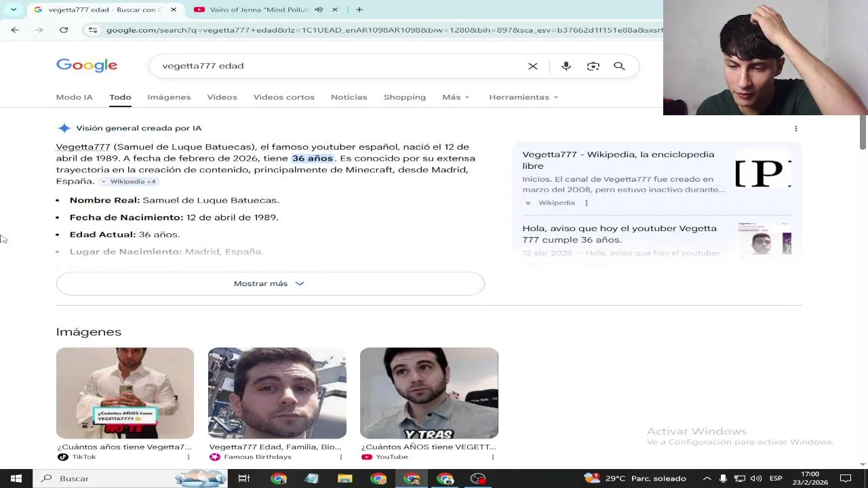
Task: Expand the Más filter menu
Action: click(456, 97)
